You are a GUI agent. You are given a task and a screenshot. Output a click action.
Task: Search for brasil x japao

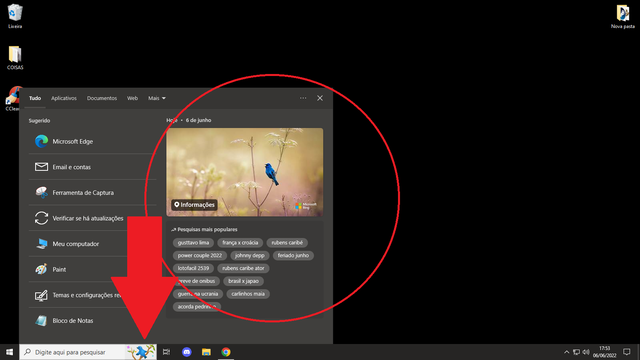click(243, 281)
